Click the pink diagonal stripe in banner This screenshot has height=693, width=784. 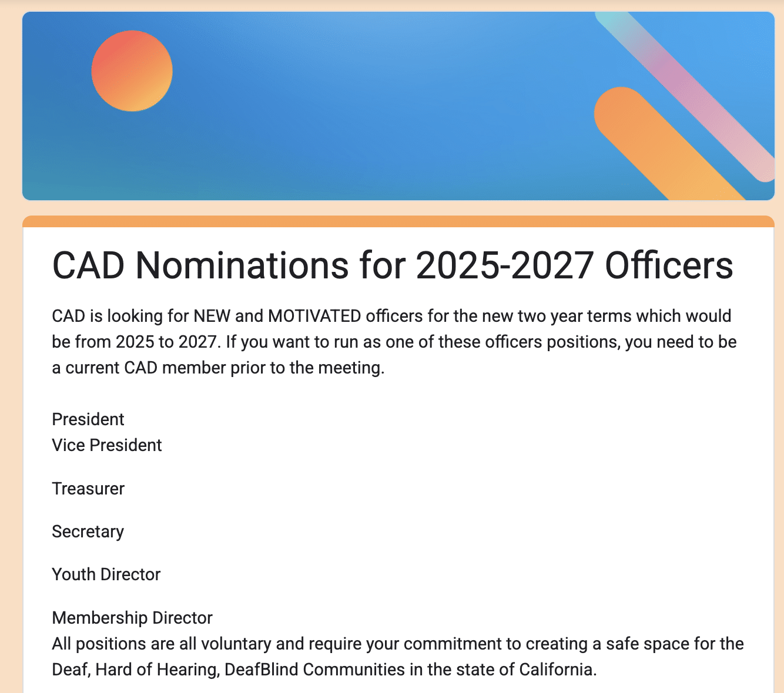[688, 94]
